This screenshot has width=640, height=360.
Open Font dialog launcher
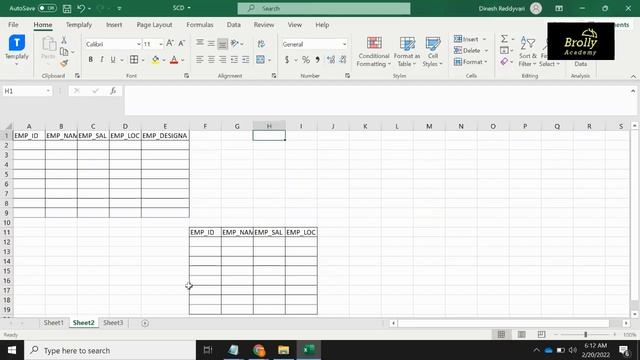point(187,76)
